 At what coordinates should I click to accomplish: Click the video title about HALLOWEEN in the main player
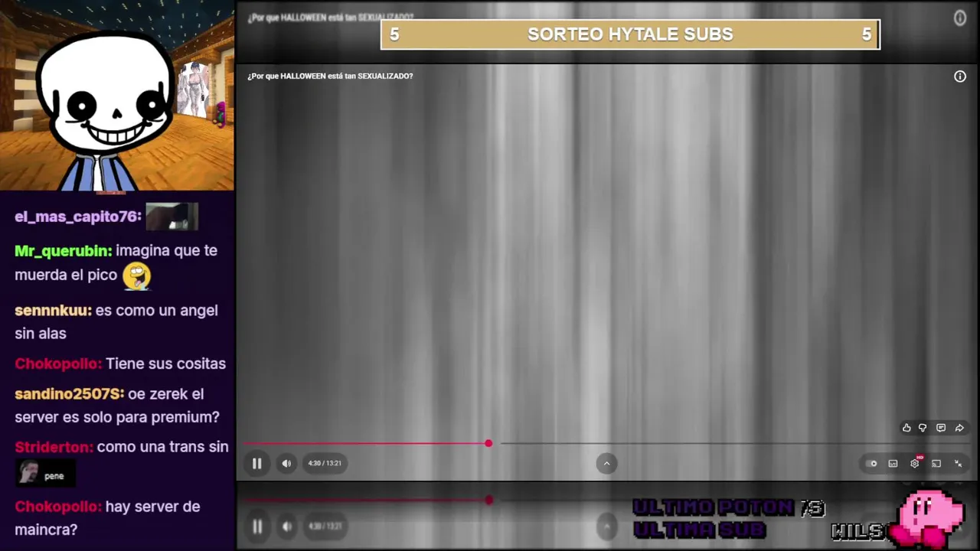point(330,76)
